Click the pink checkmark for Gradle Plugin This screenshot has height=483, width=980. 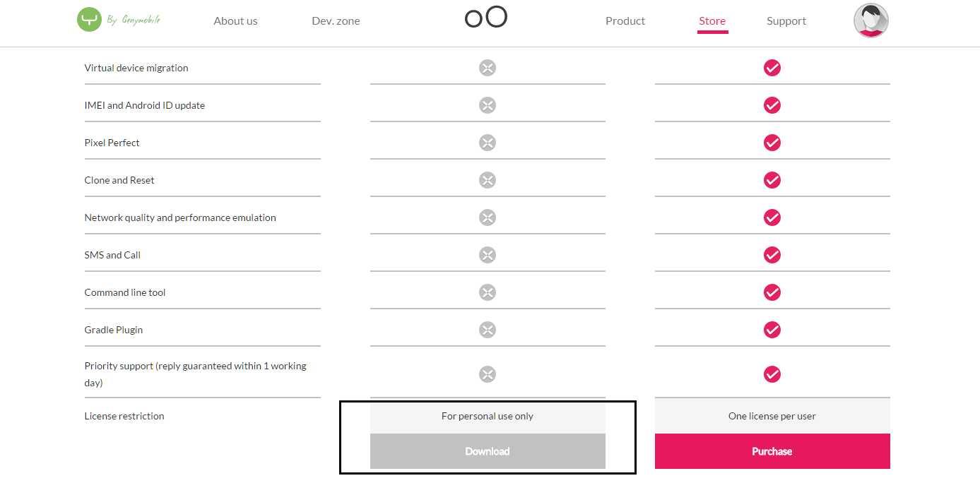tap(772, 330)
